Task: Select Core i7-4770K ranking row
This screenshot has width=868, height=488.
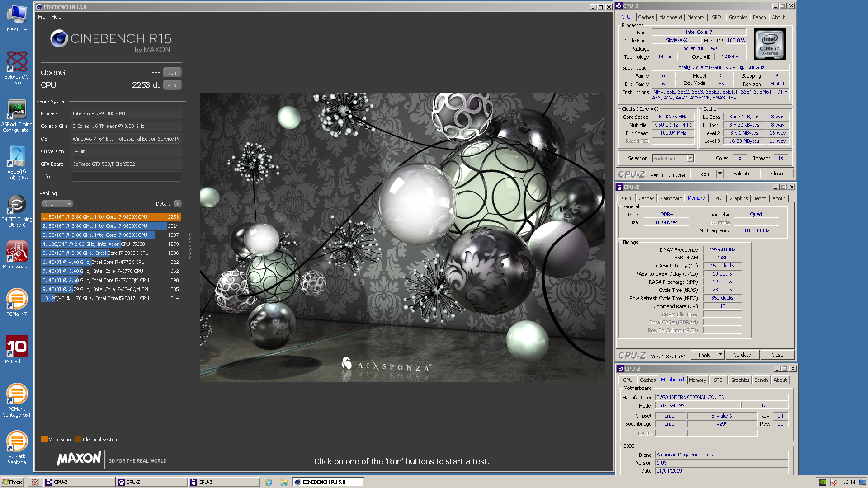Action: point(111,262)
